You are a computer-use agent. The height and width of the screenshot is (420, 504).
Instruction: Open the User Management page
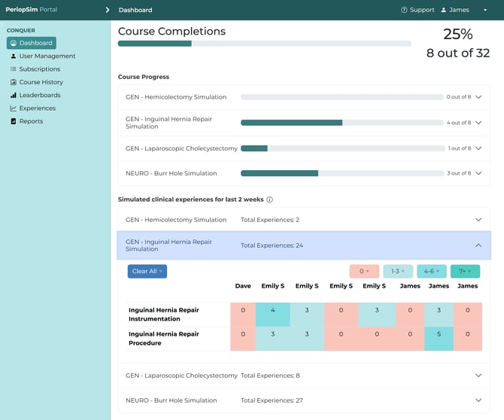tap(47, 56)
